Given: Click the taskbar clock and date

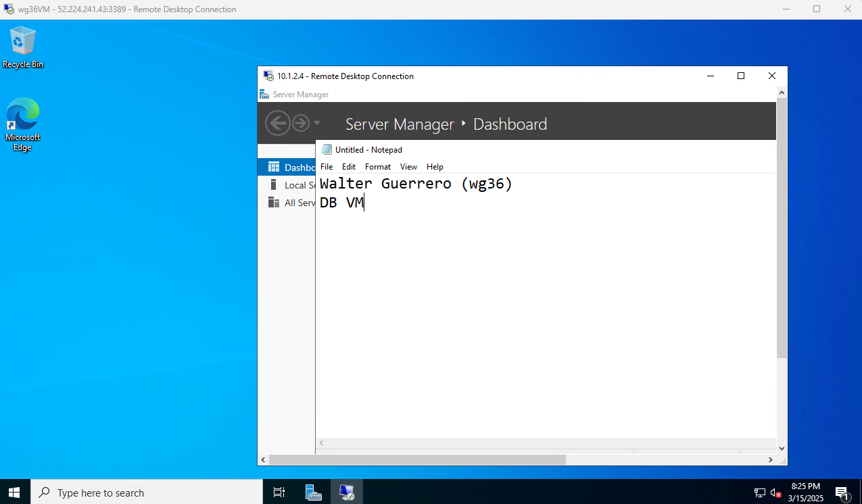Looking at the screenshot, I should [805, 493].
